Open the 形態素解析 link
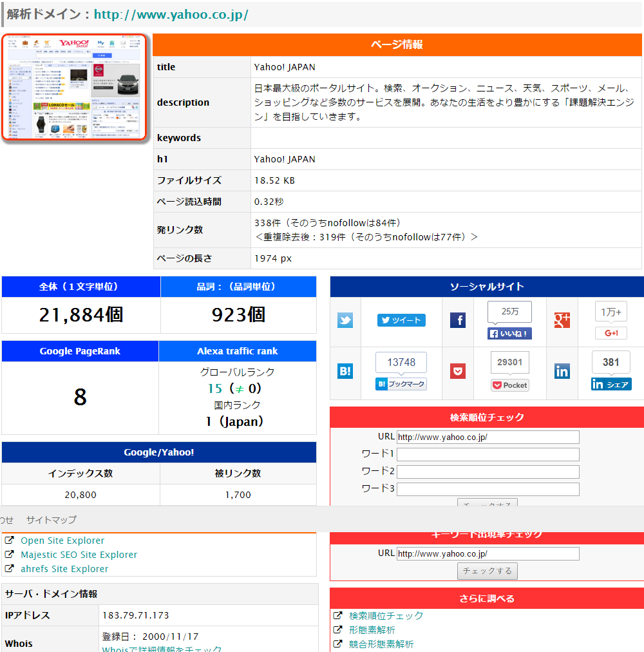This screenshot has height=652, width=644. click(x=372, y=630)
